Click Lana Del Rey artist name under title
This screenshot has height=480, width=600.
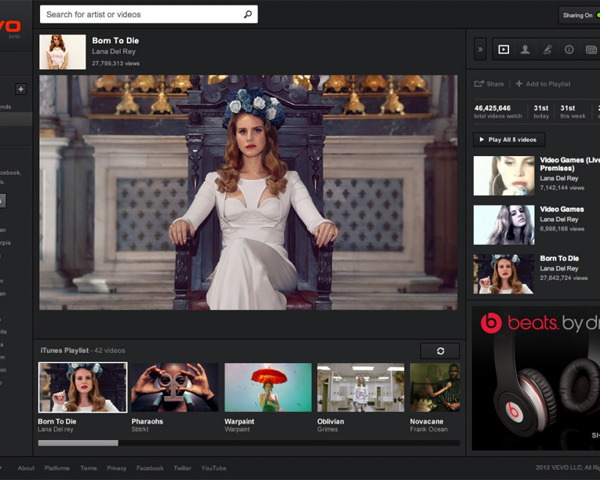coord(114,51)
